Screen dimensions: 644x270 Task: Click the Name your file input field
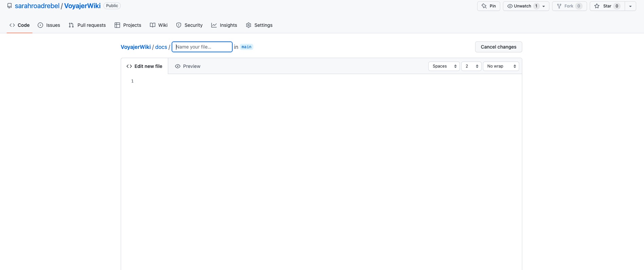[202, 47]
